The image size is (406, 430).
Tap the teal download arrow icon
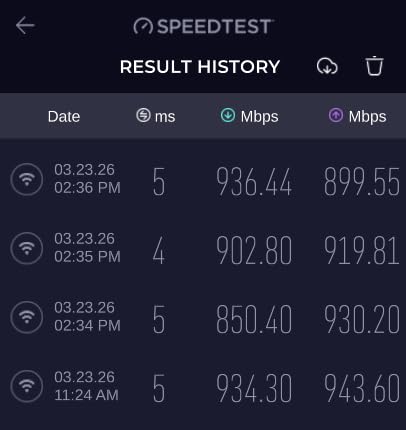[x=228, y=115]
